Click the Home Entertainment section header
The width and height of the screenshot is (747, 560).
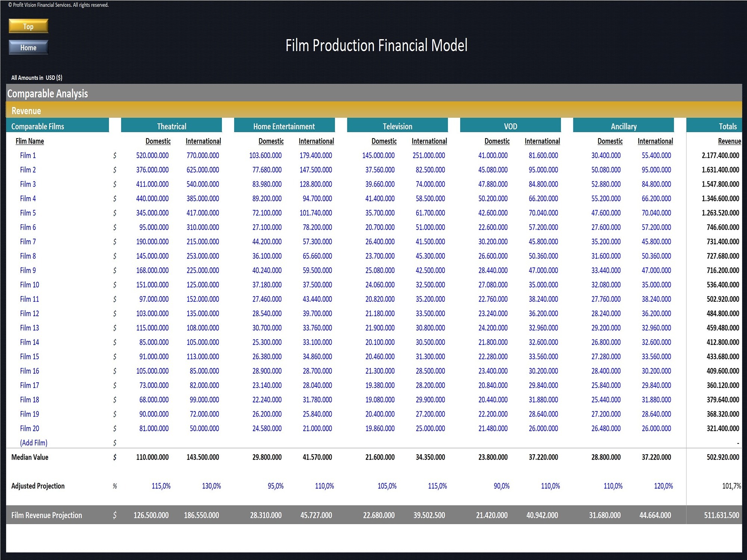click(284, 126)
